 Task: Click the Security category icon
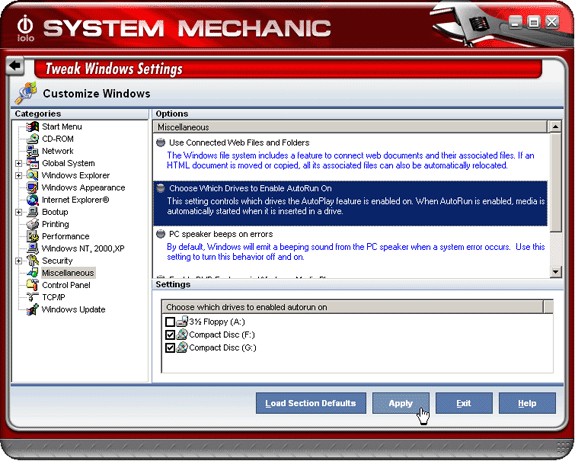33,261
